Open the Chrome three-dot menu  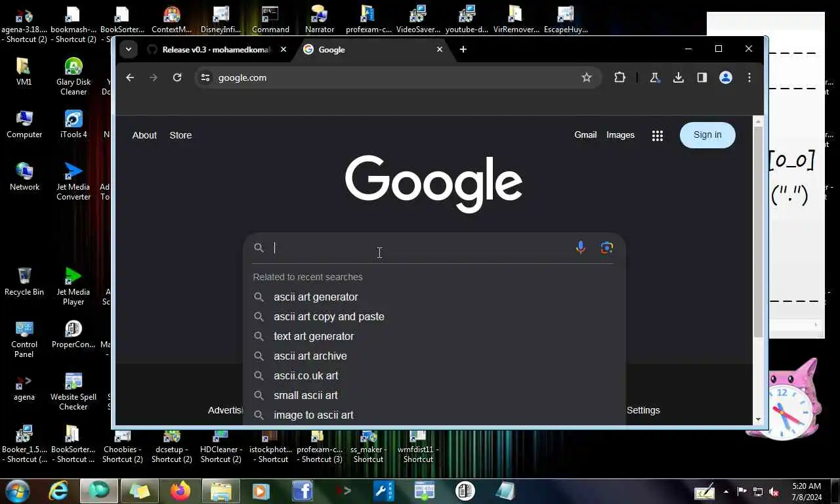[749, 77]
